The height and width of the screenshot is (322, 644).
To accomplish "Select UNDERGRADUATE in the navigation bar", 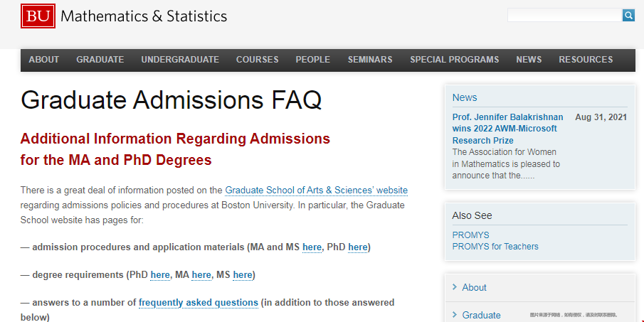I will click(180, 60).
